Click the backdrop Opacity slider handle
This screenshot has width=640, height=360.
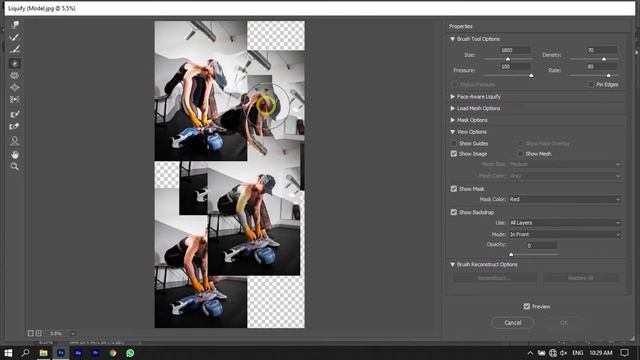click(511, 255)
